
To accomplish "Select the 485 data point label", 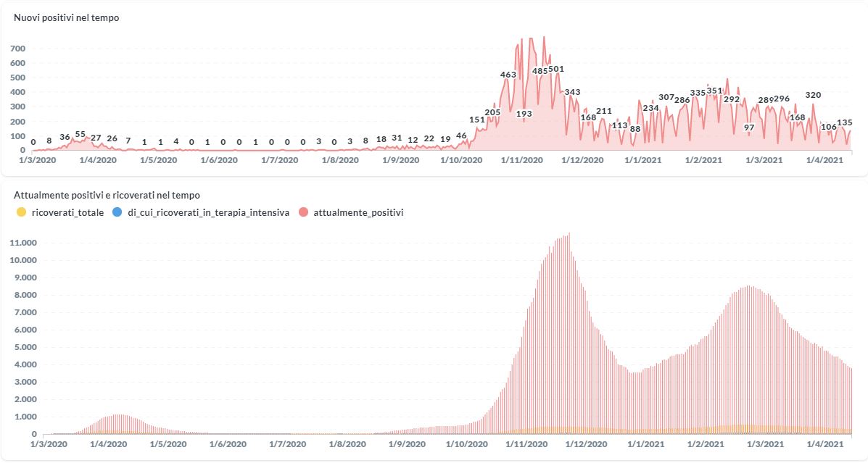I will tap(540, 71).
